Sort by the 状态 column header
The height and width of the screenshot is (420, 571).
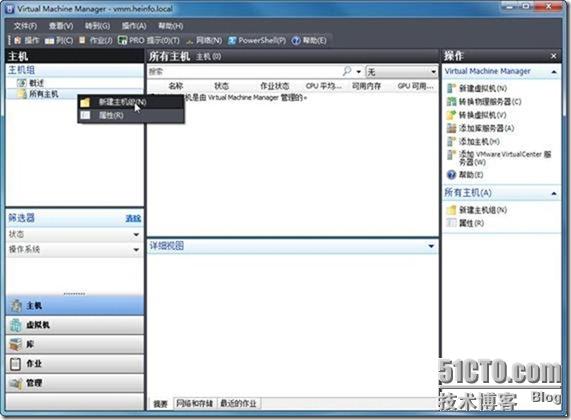point(221,86)
